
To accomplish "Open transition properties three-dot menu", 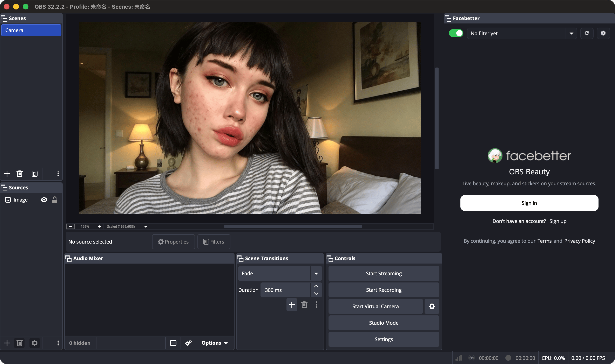I will coord(316,305).
